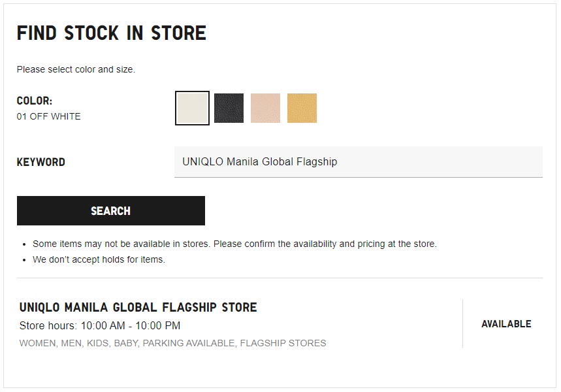Select the Off White color swatch
The image size is (561, 392).
(x=193, y=108)
